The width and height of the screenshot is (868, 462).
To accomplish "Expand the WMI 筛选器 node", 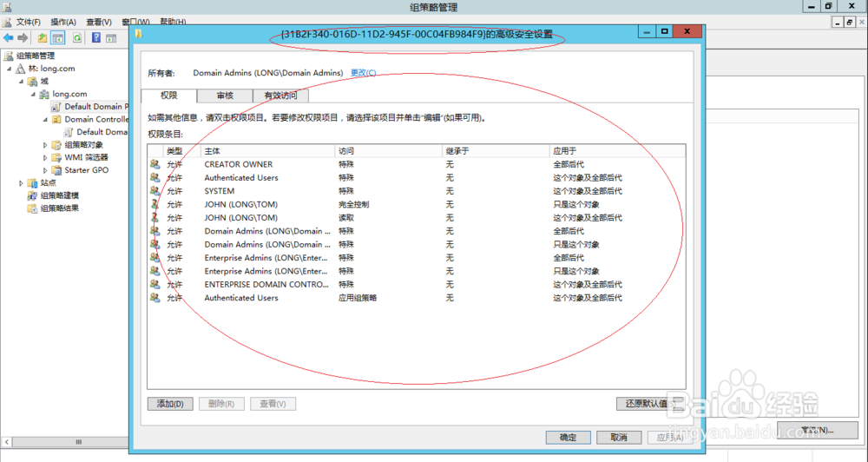I will point(45,157).
